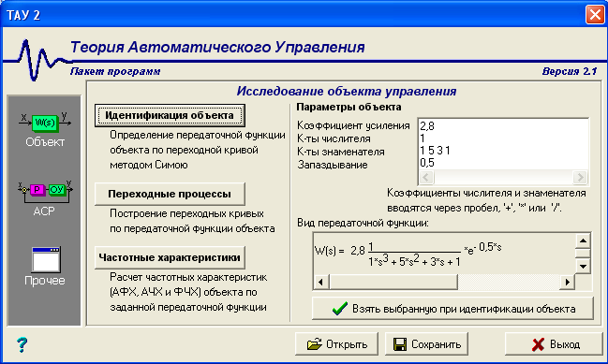
Task: Click the Параметры объекта heading
Action: (349, 107)
